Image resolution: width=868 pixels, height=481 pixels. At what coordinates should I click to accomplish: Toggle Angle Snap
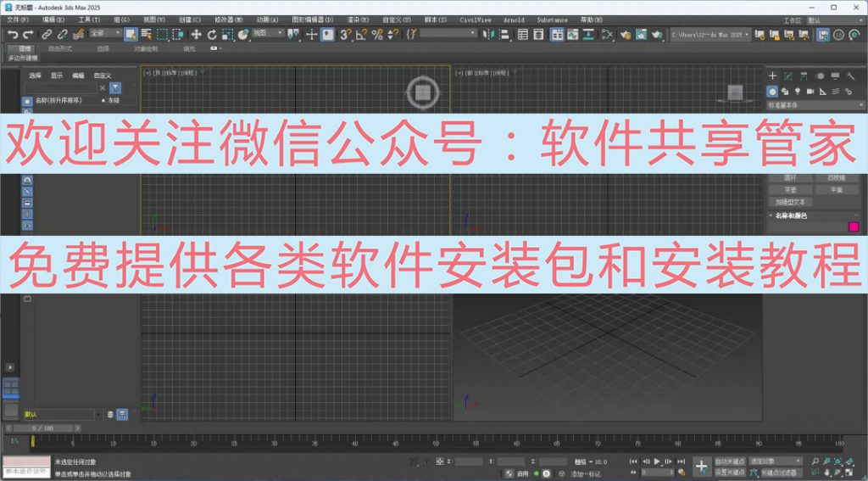click(x=361, y=34)
